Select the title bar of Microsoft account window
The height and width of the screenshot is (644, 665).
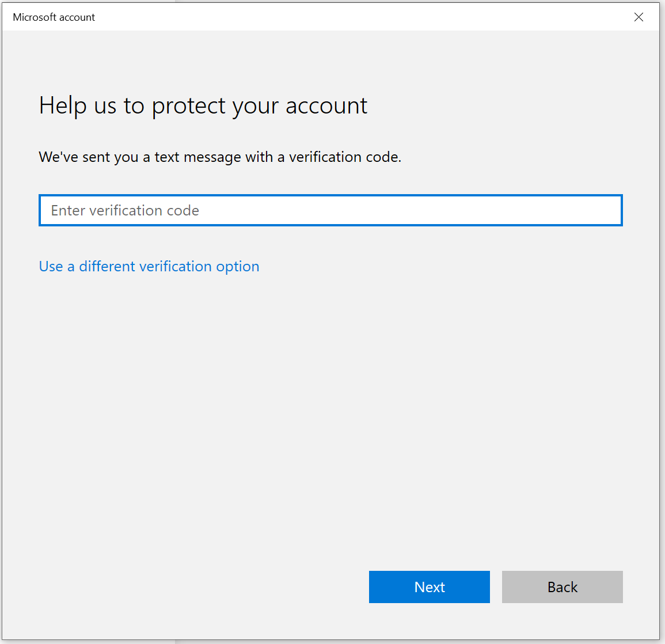pyautogui.click(x=288, y=17)
